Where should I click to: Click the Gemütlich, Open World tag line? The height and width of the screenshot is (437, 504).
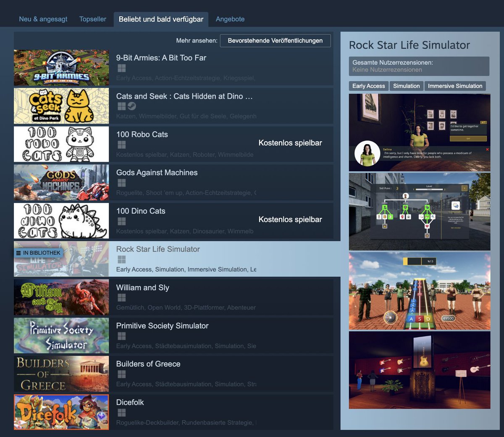186,308
